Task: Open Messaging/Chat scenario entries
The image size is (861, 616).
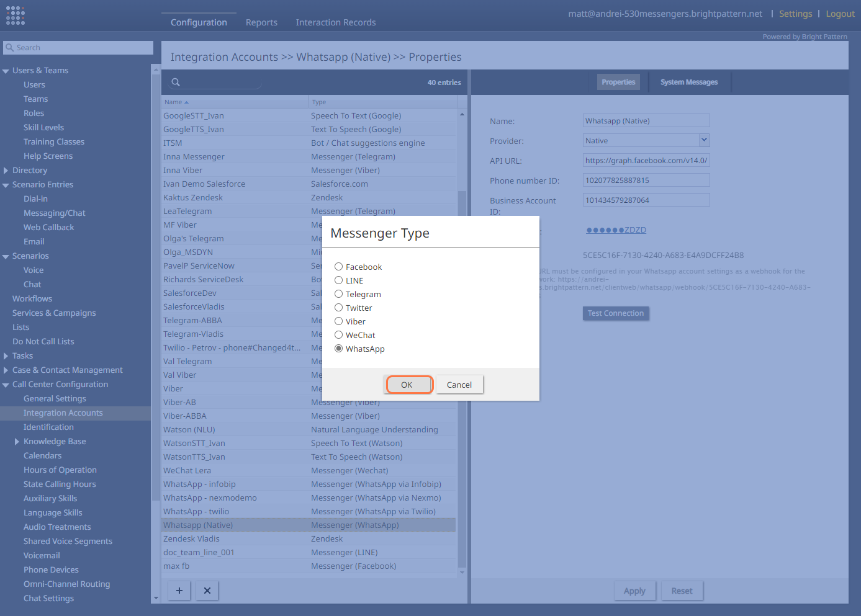Action: pyautogui.click(x=55, y=213)
